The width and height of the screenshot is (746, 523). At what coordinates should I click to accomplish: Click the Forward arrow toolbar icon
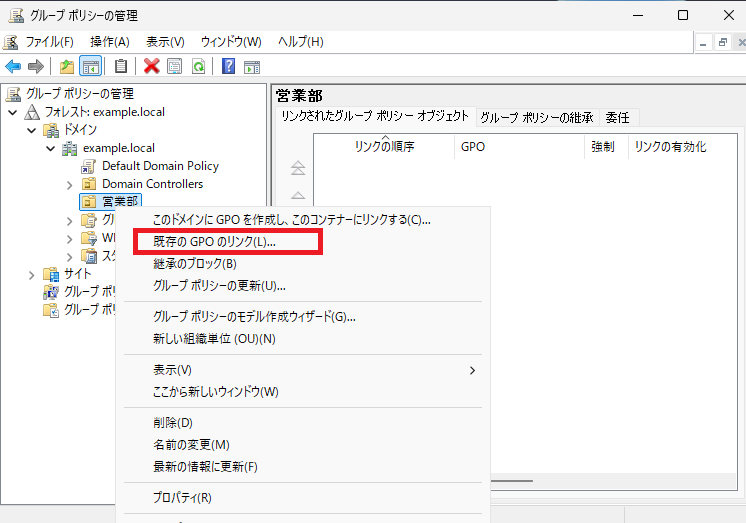tap(36, 67)
